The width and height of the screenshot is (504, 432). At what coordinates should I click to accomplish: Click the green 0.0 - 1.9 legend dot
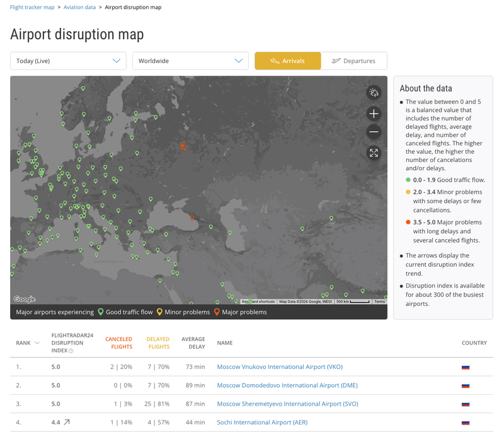(408, 180)
